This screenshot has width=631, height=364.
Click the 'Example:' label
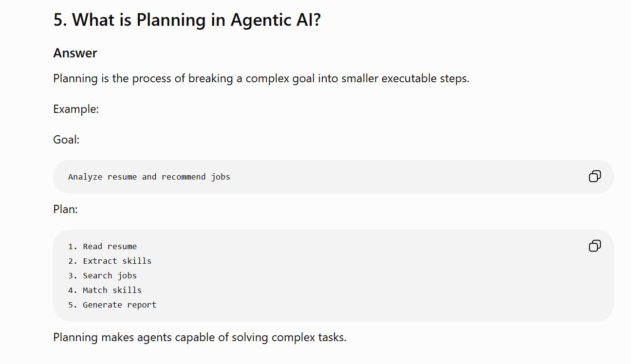(76, 109)
